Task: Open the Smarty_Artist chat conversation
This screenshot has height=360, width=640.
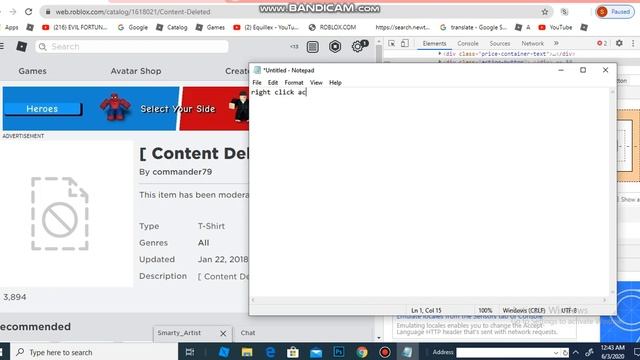Action: coord(179,333)
